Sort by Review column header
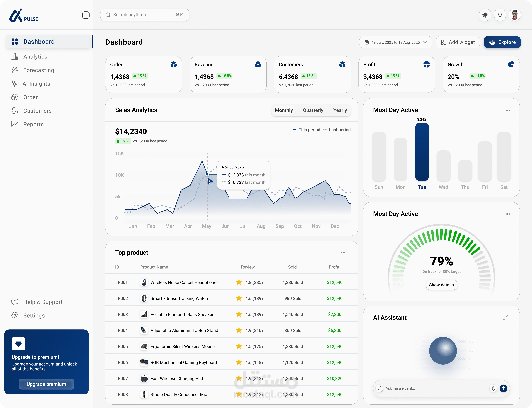The height and width of the screenshot is (408, 532). coord(248,267)
